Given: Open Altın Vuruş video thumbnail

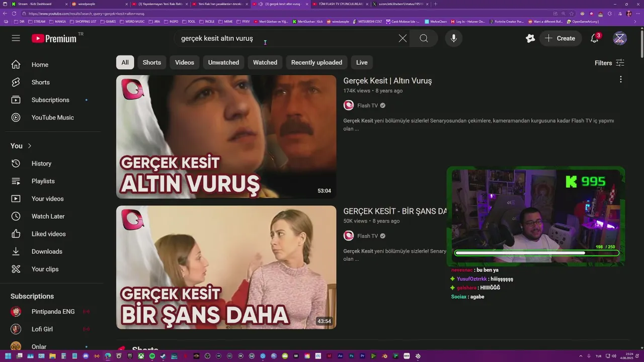Looking at the screenshot, I should click(x=226, y=137).
